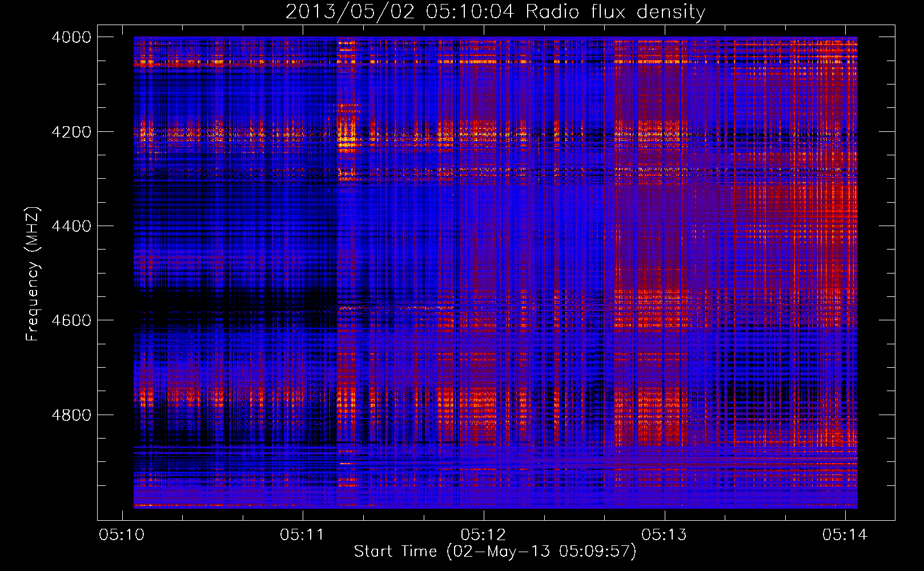Click the 4200 frequency tick label
The image size is (924, 571).
[71, 132]
